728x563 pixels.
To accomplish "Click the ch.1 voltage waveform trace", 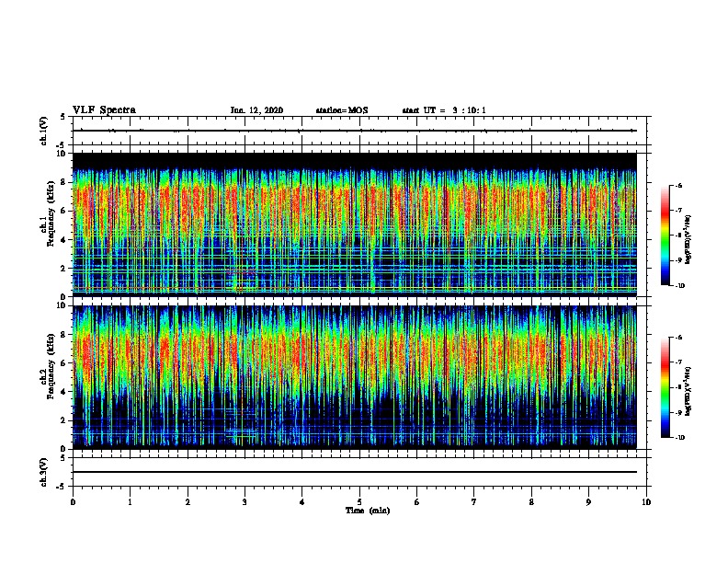I will (355, 131).
